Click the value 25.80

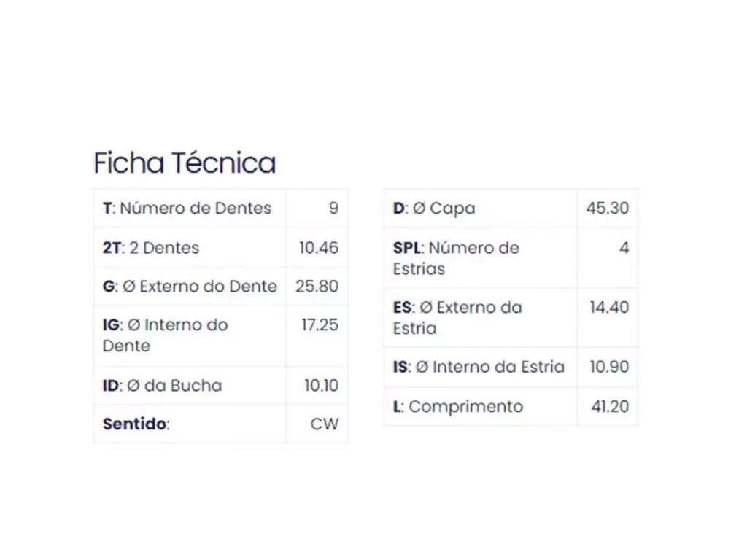click(x=317, y=287)
